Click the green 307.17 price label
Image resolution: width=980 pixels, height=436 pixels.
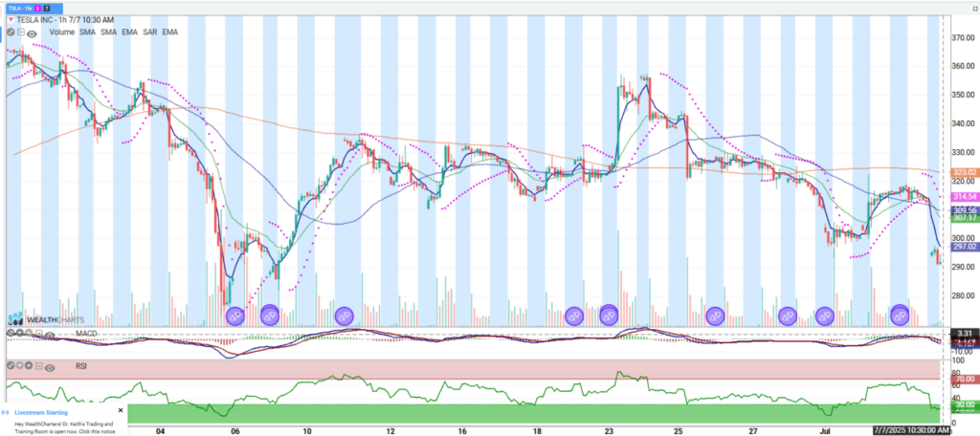pyautogui.click(x=964, y=219)
